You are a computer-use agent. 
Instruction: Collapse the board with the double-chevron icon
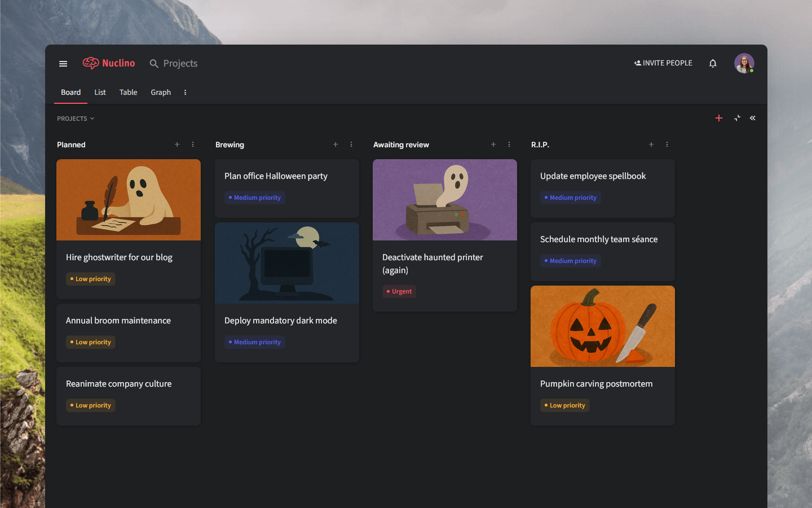point(753,118)
